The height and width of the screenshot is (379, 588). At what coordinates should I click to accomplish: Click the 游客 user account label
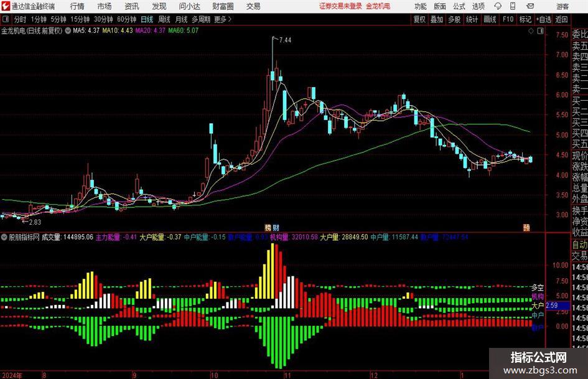[562, 6]
